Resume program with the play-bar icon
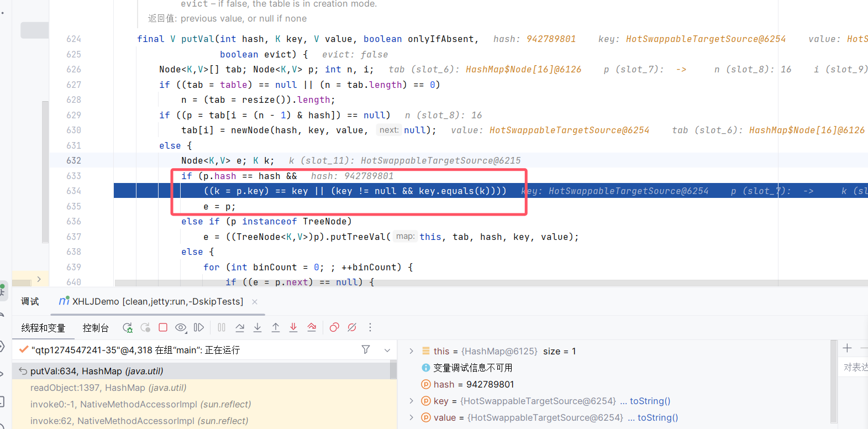 pyautogui.click(x=199, y=327)
